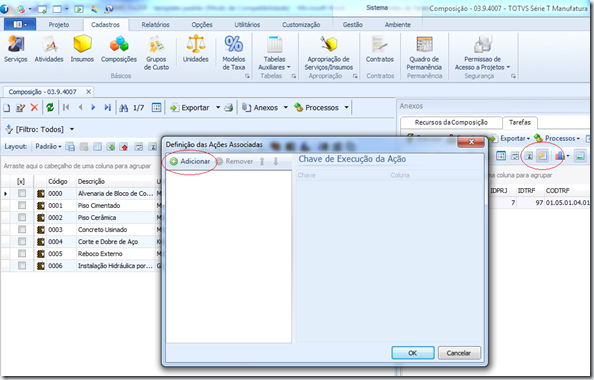Open the main Processos dropdown arrow
Screen dimensions: 594x380
point(346,108)
